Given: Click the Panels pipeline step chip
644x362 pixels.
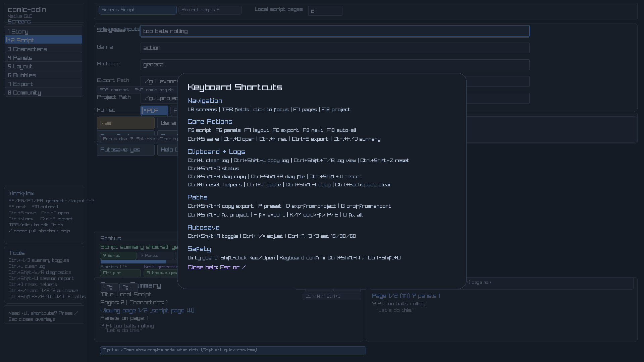Looking at the screenshot, I should (156, 256).
